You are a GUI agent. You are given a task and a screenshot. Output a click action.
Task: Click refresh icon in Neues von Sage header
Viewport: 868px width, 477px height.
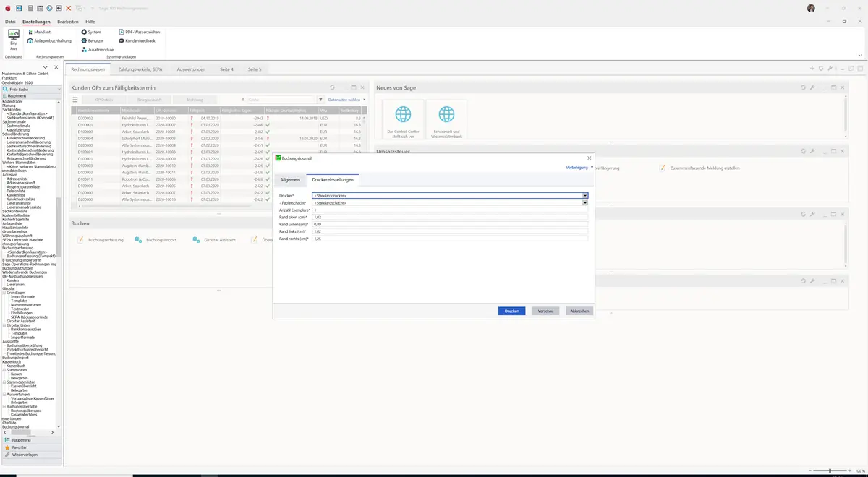803,87
